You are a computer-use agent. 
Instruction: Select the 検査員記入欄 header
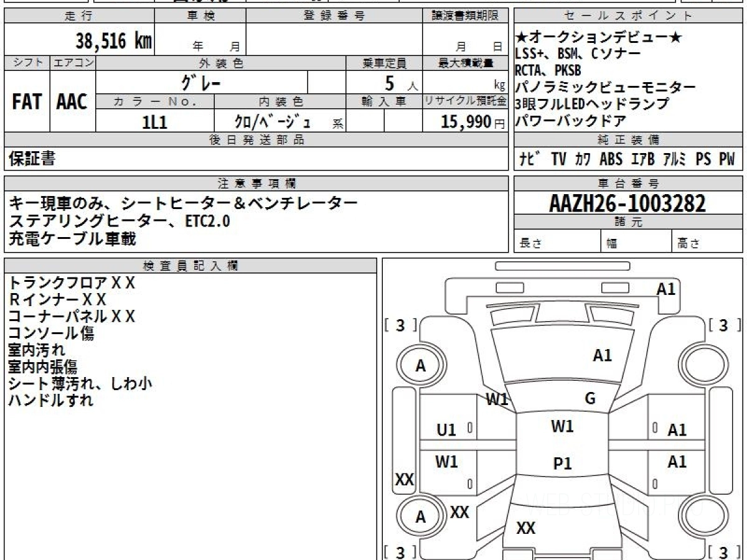point(190,266)
